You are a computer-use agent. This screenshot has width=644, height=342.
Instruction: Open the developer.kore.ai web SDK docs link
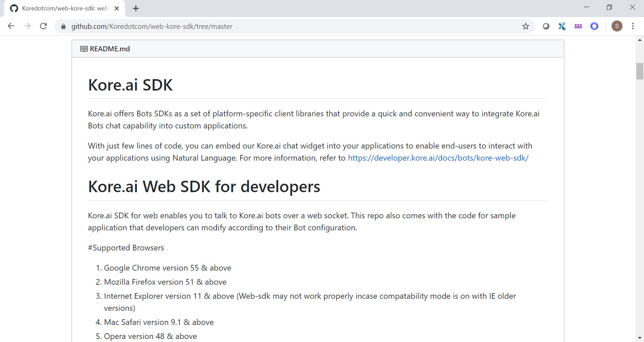(438, 158)
